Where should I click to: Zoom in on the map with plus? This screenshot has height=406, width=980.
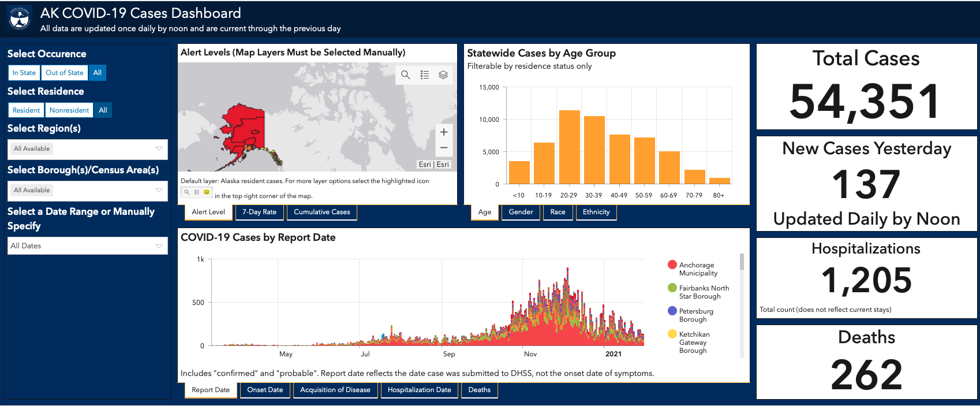[x=444, y=132]
